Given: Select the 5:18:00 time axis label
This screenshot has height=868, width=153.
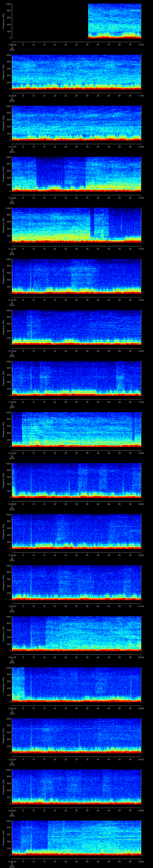Looking at the screenshot, I should pyautogui.click(x=12, y=504).
